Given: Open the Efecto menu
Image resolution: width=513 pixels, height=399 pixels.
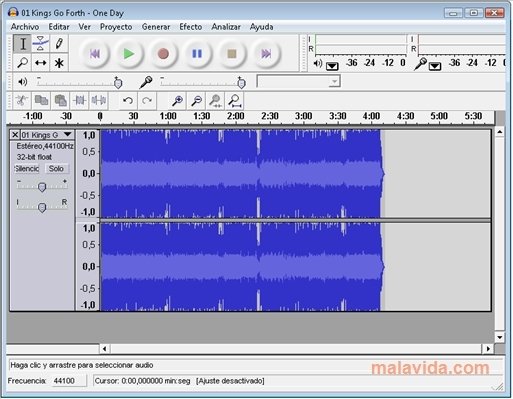Looking at the screenshot, I should pos(191,27).
